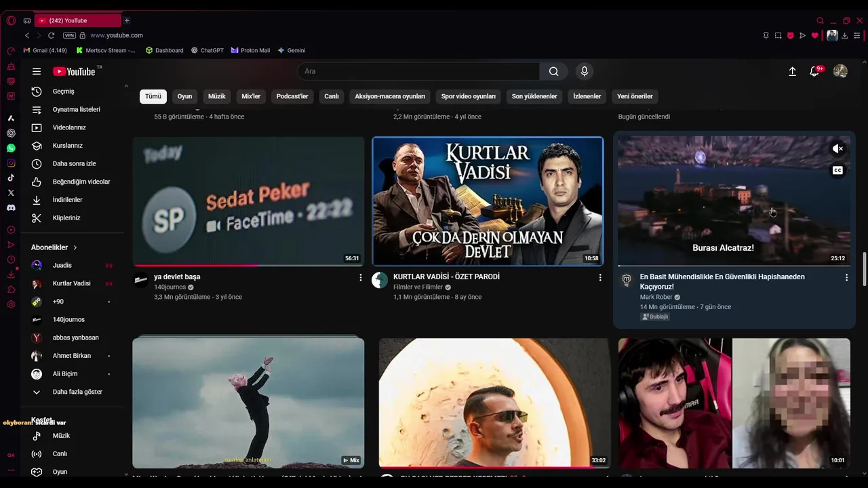The height and width of the screenshot is (488, 868).
Task: Select the Podcast'ler filter chip
Action: [292, 96]
